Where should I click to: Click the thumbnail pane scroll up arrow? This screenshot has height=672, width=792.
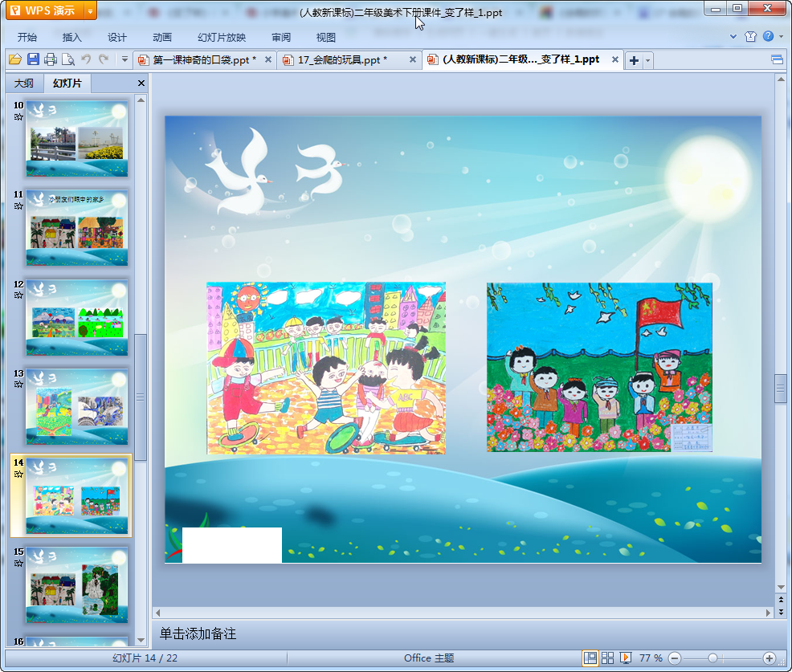pyautogui.click(x=141, y=100)
